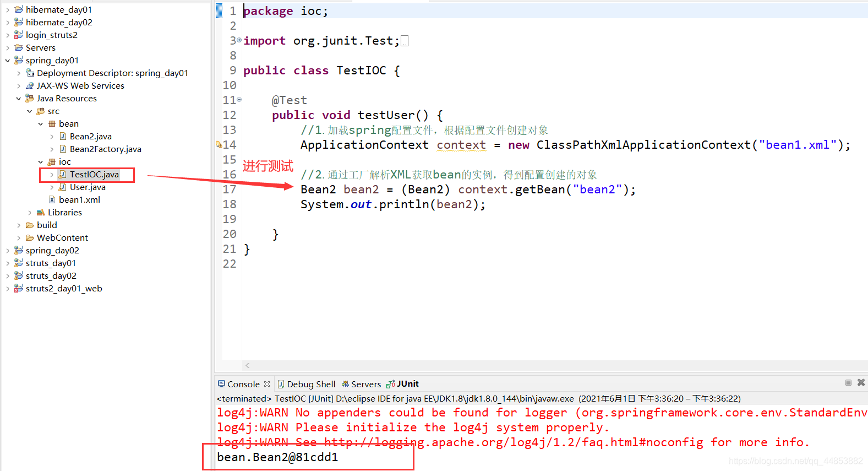Click the User.java file icon
This screenshot has height=471, width=868.
point(63,187)
